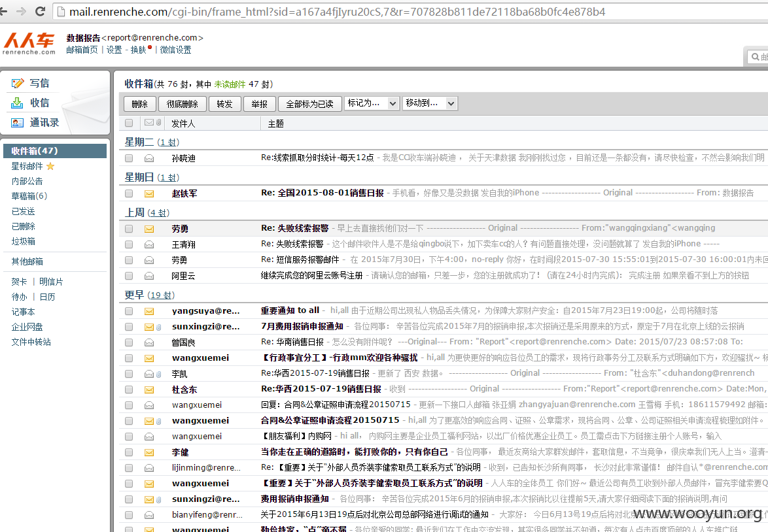The height and width of the screenshot is (532, 768).
Task: Open 换肤 link in header
Action: pos(138,50)
